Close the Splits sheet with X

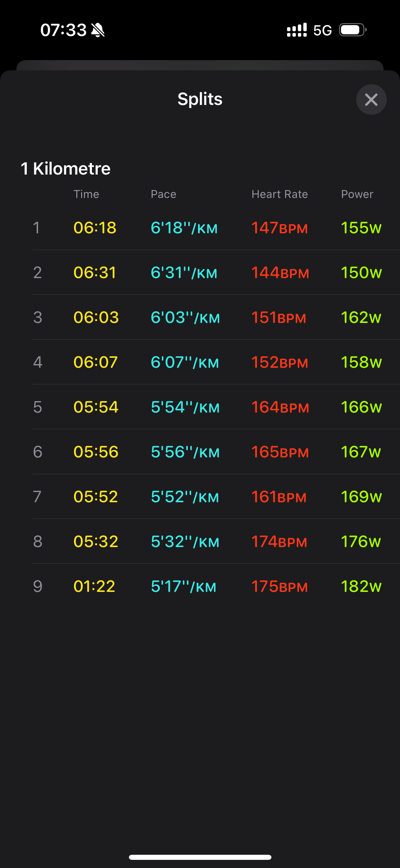[x=371, y=100]
